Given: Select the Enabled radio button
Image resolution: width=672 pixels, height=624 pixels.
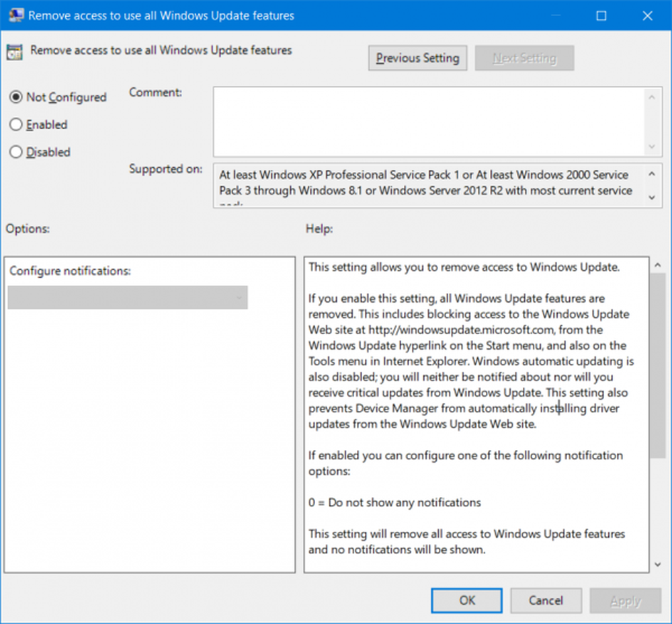Looking at the screenshot, I should [x=16, y=125].
